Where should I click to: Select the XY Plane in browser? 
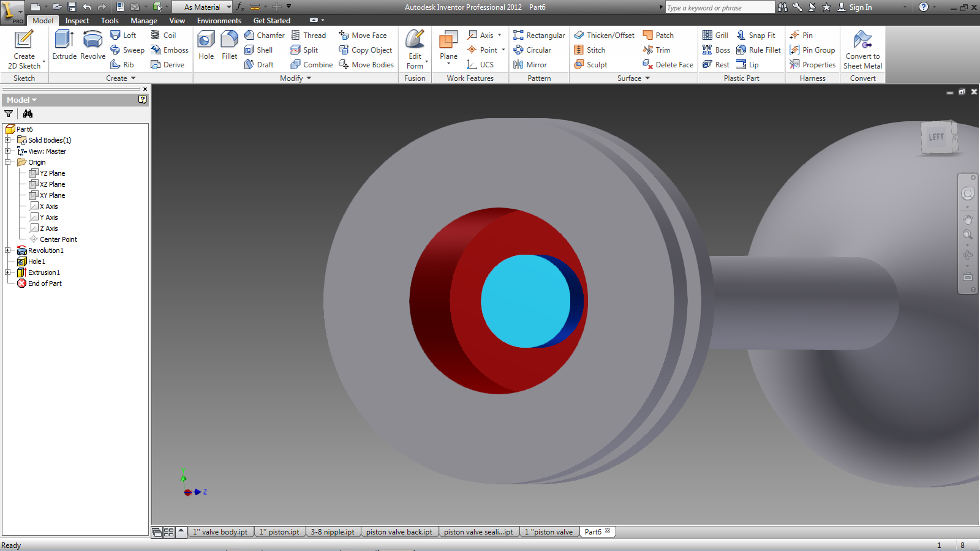(52, 195)
